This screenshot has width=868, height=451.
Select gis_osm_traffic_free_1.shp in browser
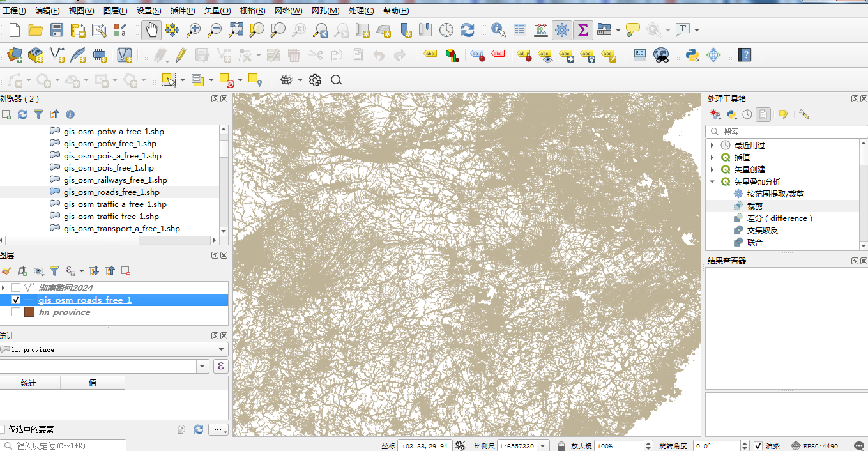(x=111, y=216)
